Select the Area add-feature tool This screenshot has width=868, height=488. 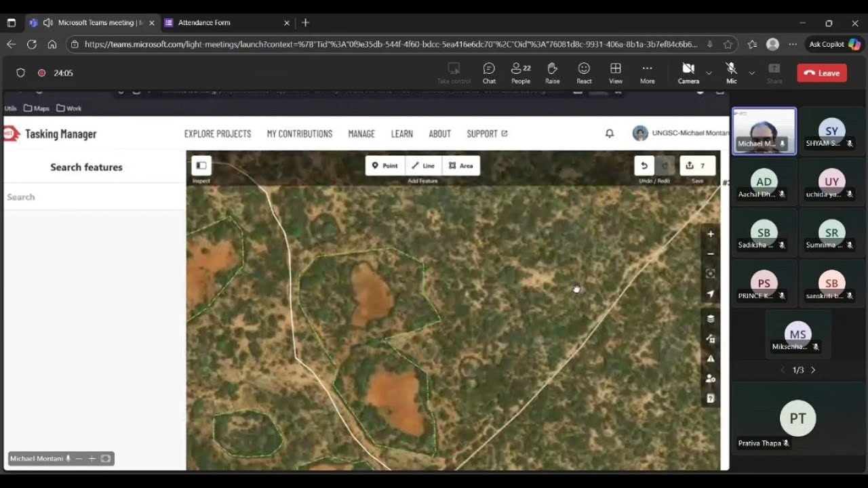461,166
